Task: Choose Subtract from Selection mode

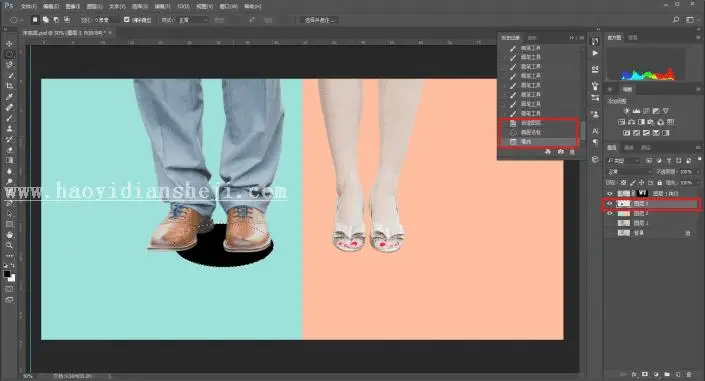Action: (56, 20)
